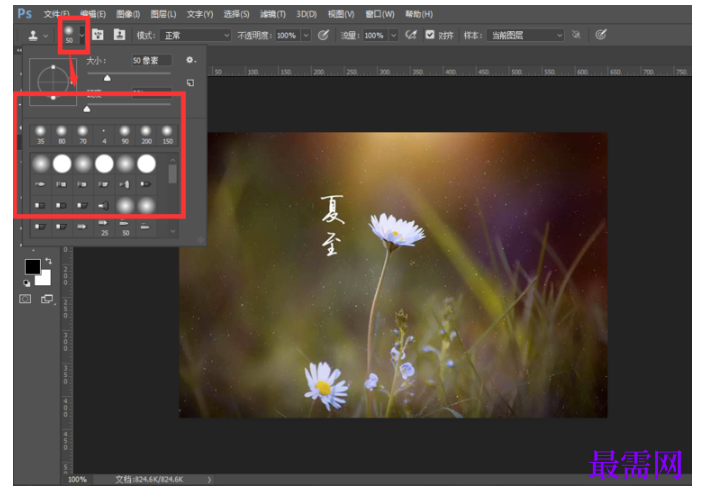Viewport: 701px width, 496px height.
Task: Click the ignore adjustment layers icon
Action: pos(576,35)
